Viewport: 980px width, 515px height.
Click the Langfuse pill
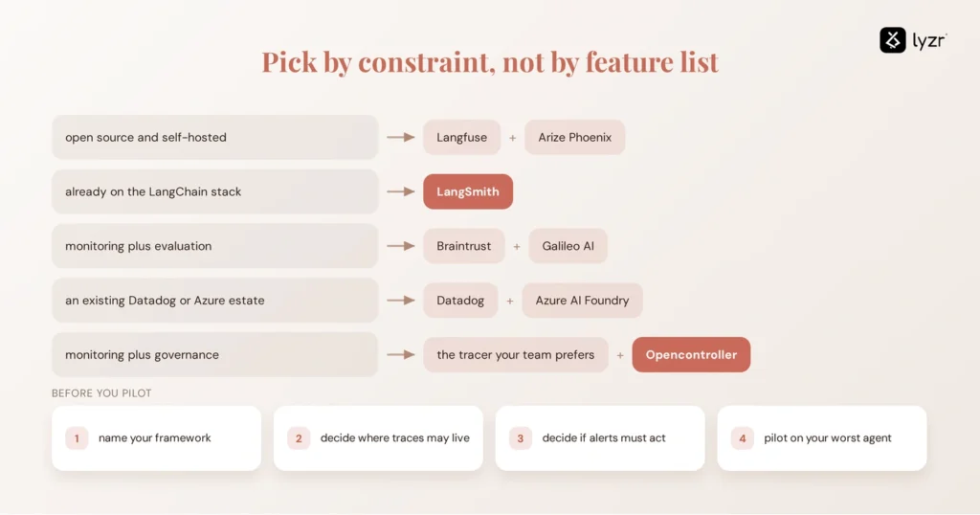461,138
